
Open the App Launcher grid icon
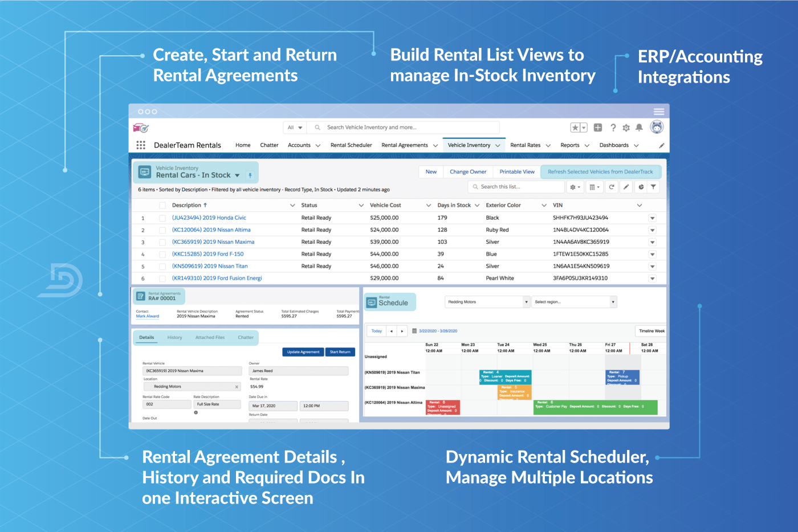coord(141,145)
